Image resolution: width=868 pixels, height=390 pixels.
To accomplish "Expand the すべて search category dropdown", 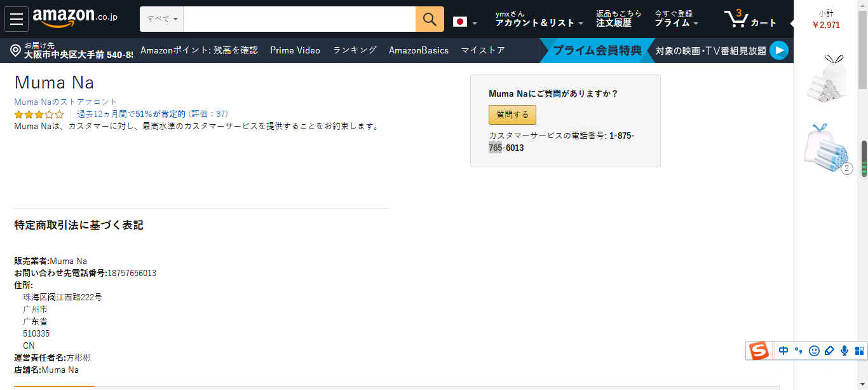I will (162, 19).
